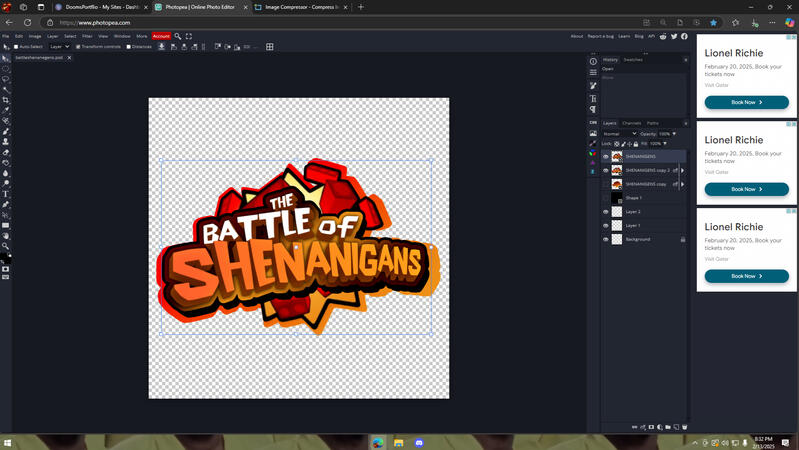Select the Spot Healing Brush tool
This screenshot has height=450, width=799.
click(x=6, y=121)
